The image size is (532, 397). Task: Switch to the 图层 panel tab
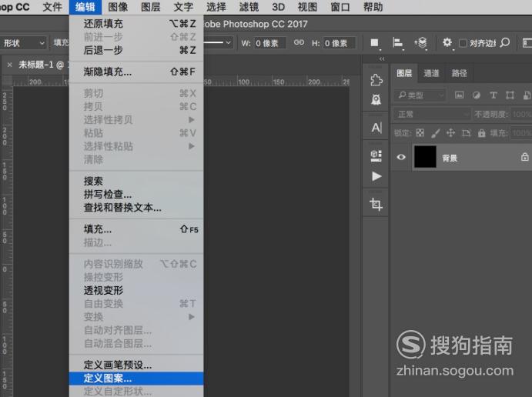404,73
